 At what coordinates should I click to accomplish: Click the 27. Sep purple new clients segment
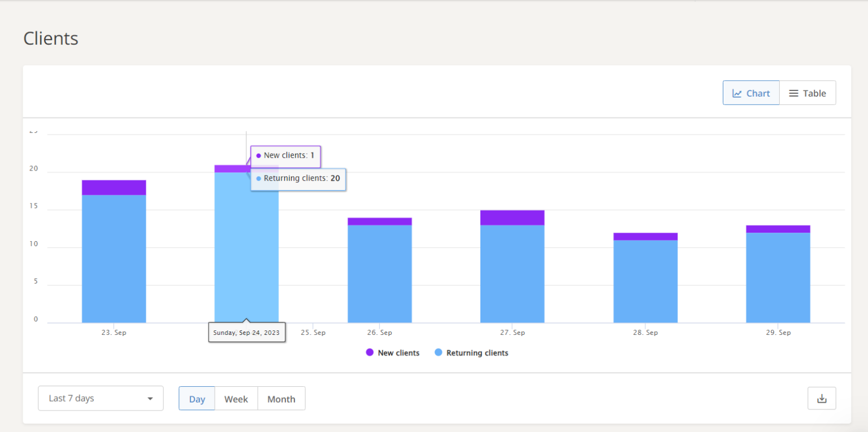(x=512, y=217)
